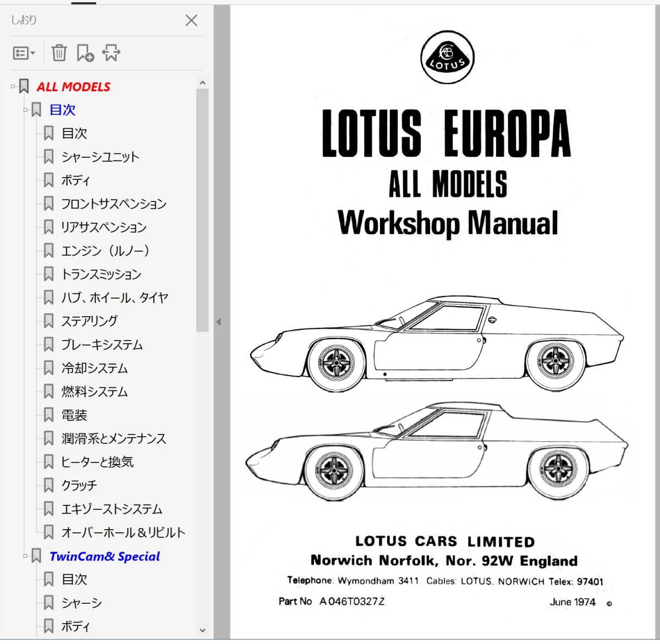Image resolution: width=660 pixels, height=644 pixels.
Task: Click the LOTUS CARS LIMITED text
Action: tap(445, 541)
